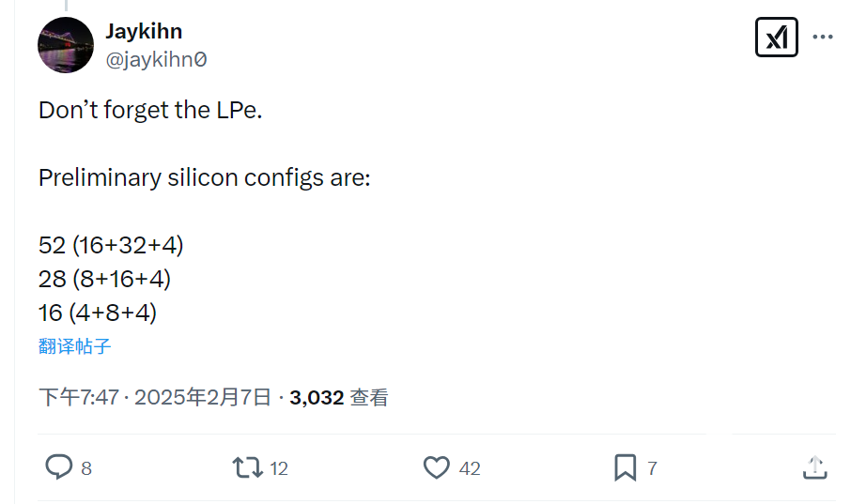
Task: Translate the post via 翻译帖子
Action: pyautogui.click(x=74, y=345)
